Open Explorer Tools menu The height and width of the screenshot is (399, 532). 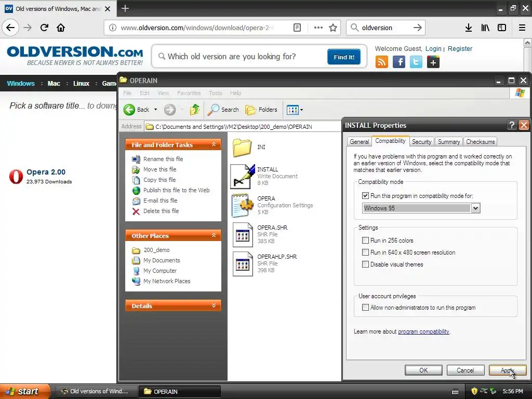pyautogui.click(x=216, y=93)
